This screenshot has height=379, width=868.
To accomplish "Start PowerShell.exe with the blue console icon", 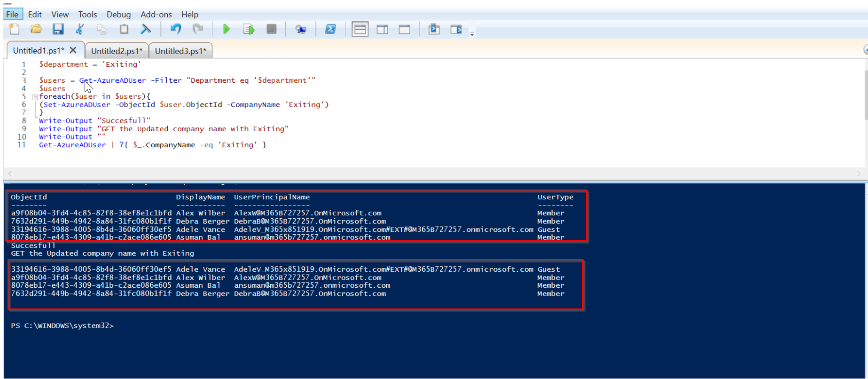I will point(330,29).
